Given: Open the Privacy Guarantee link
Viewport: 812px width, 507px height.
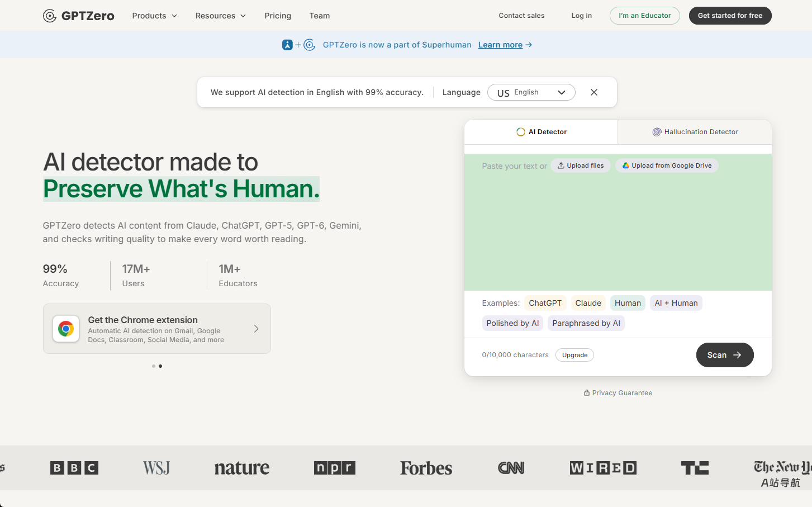Looking at the screenshot, I should (x=618, y=393).
